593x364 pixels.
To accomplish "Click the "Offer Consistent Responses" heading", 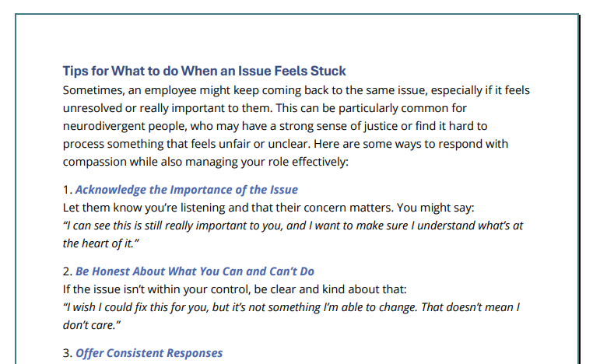I will (x=149, y=353).
